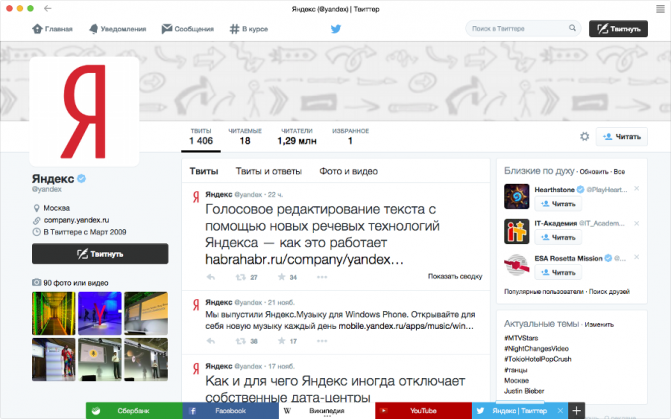Switch to the Твиты и ответы tab

point(269,171)
